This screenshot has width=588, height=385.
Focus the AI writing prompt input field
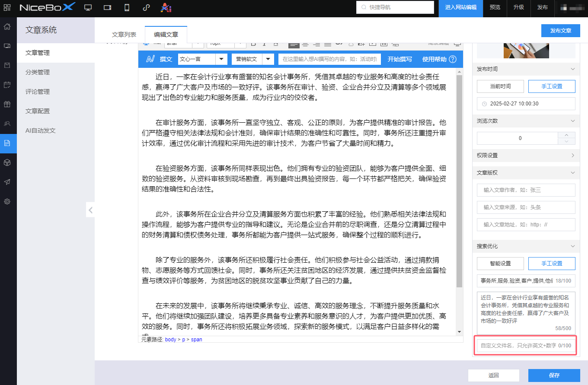point(330,59)
